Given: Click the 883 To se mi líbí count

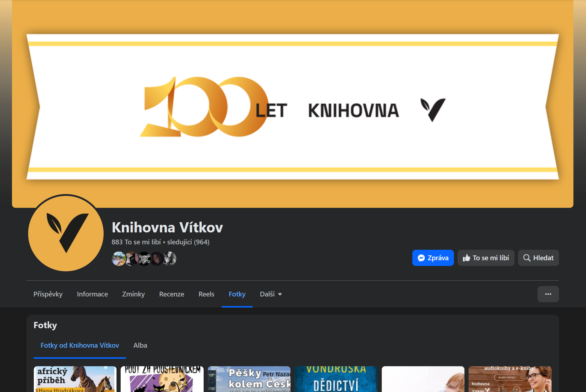Looking at the screenshot, I should [136, 242].
